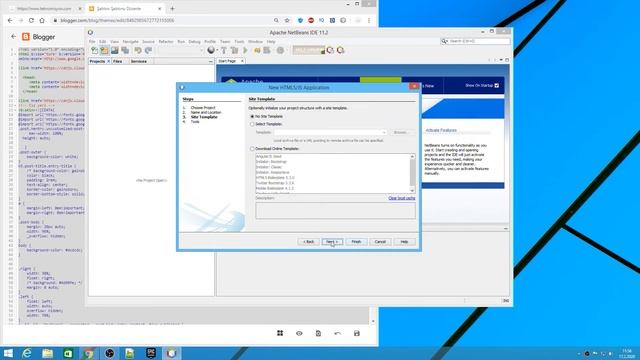Screen dimensions: 640x360
Task: Click the 'Choose Project' step text
Action: [203, 108]
